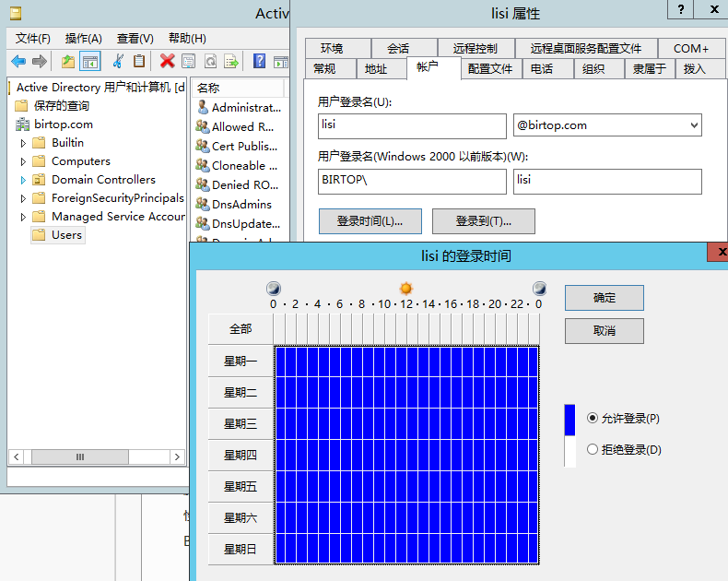728x581 pixels.
Task: Open the 帮助(H) menu
Action: pos(187,39)
